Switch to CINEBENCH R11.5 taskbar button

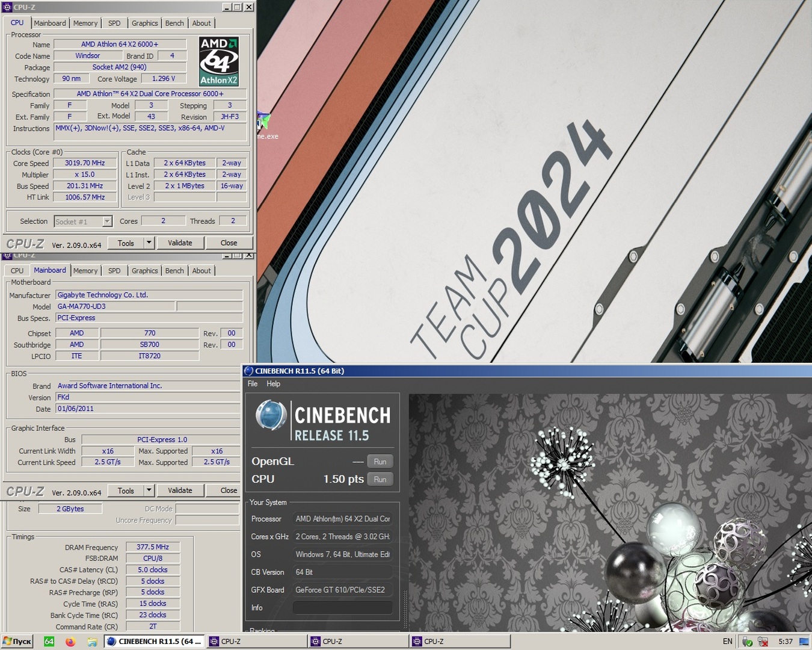point(155,642)
